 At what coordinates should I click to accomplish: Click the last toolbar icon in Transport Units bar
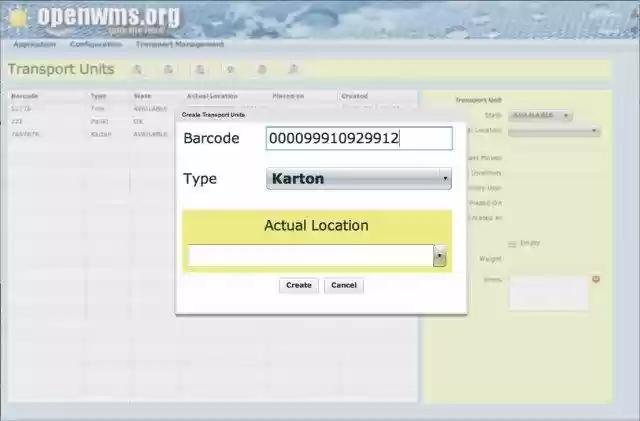point(293,69)
